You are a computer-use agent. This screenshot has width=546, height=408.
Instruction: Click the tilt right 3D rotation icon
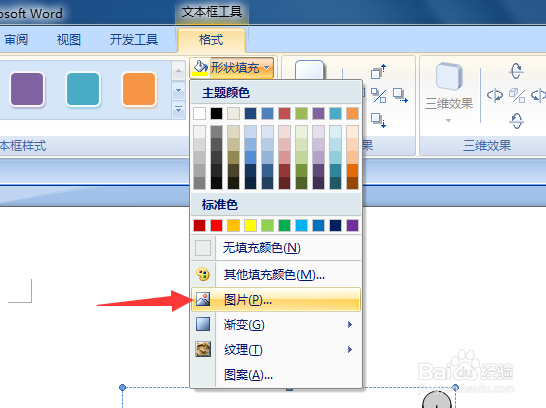click(x=538, y=95)
